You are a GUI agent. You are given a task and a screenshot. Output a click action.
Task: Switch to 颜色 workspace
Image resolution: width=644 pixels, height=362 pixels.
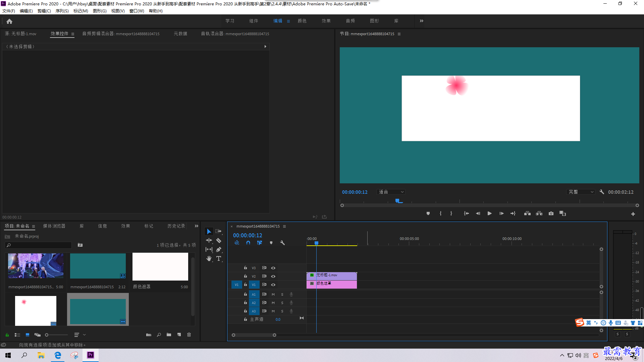[302, 21]
